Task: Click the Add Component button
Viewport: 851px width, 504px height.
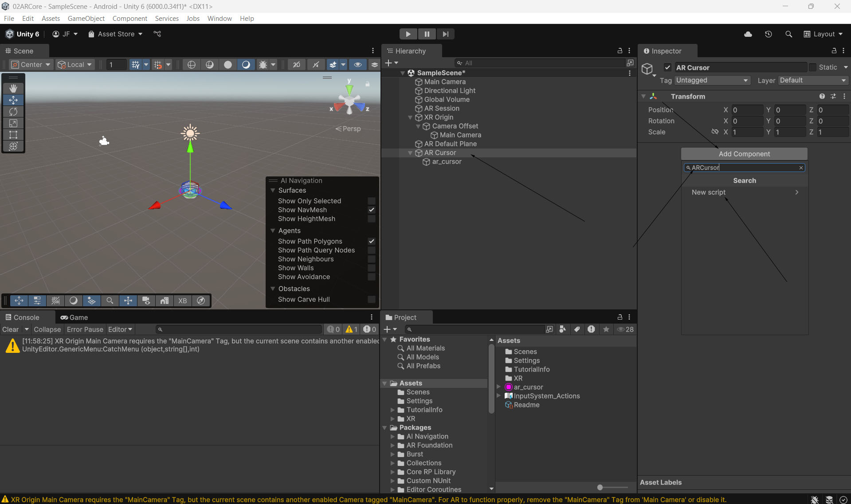Action: click(x=744, y=154)
